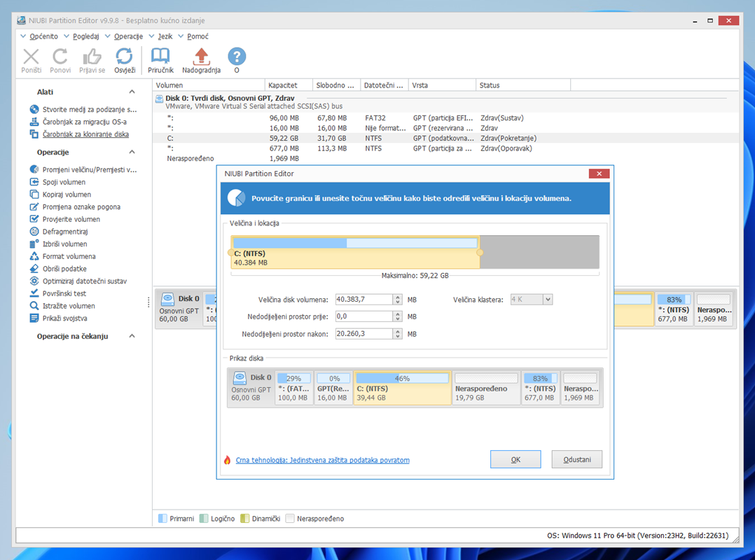Collapse the Operacije sidebar section
Image resolution: width=755 pixels, height=560 pixels.
[x=132, y=153]
